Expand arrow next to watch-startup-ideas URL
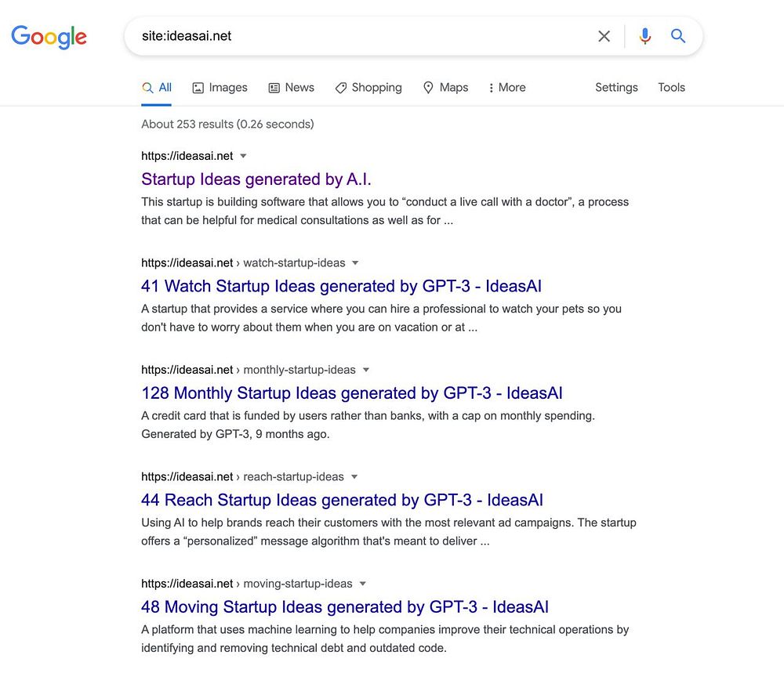784x673 pixels. (x=355, y=262)
